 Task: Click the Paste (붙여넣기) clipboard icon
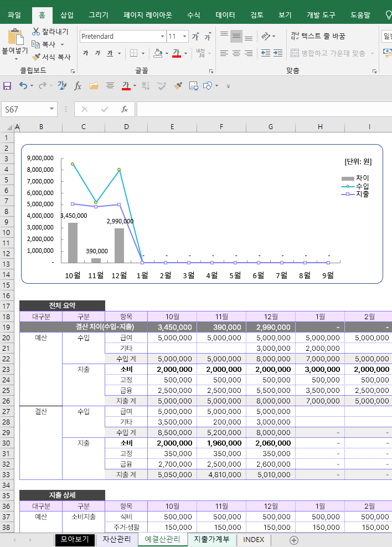[16, 37]
